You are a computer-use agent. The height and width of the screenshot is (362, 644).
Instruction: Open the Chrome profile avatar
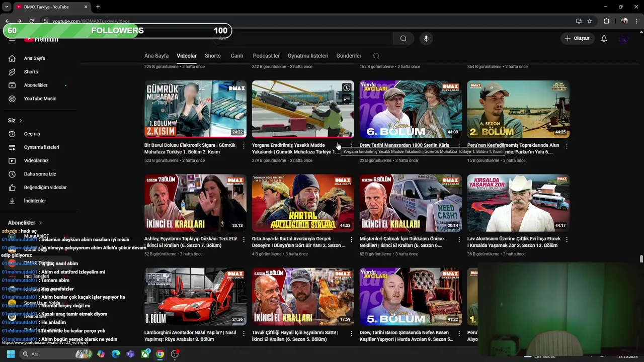(x=624, y=21)
